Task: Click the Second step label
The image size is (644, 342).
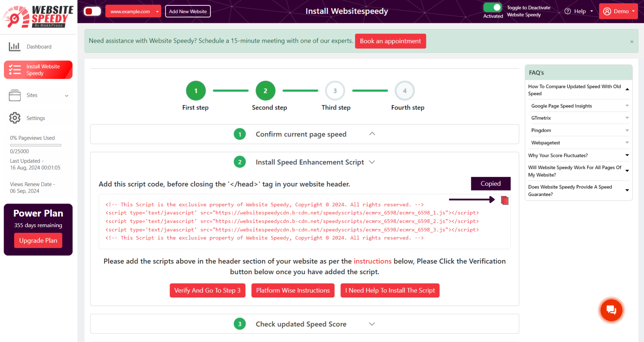Action: [x=269, y=107]
